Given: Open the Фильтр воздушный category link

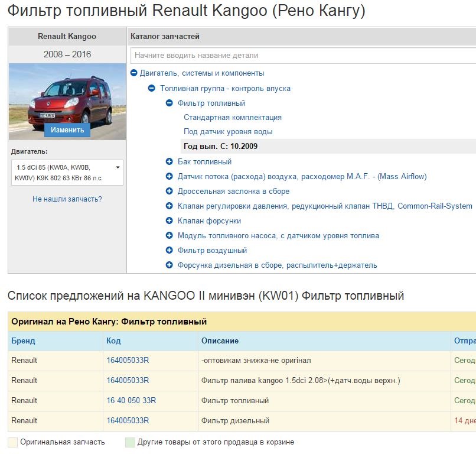Looking at the screenshot, I should 212,251.
